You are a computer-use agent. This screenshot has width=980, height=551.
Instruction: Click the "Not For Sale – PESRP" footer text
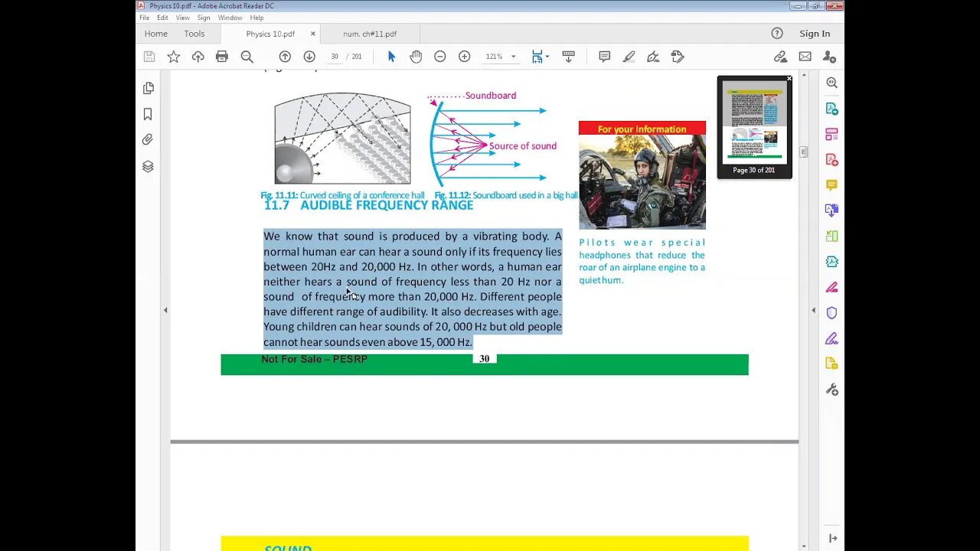315,359
